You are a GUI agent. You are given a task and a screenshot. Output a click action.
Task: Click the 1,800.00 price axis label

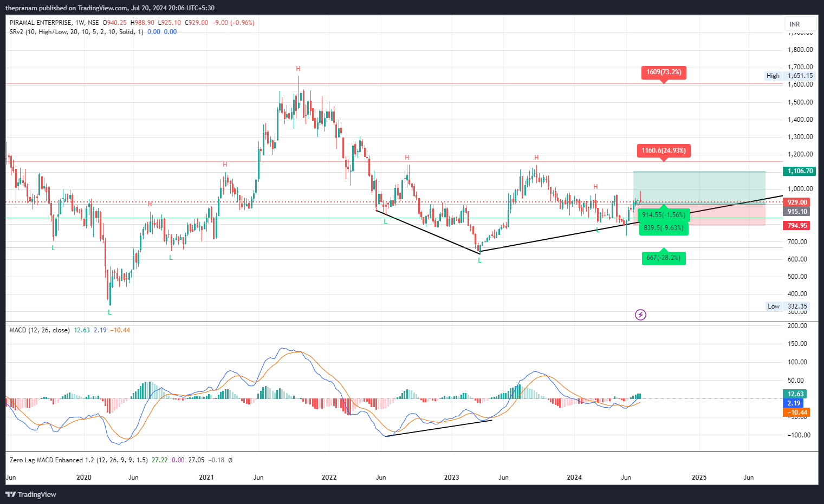[800, 50]
